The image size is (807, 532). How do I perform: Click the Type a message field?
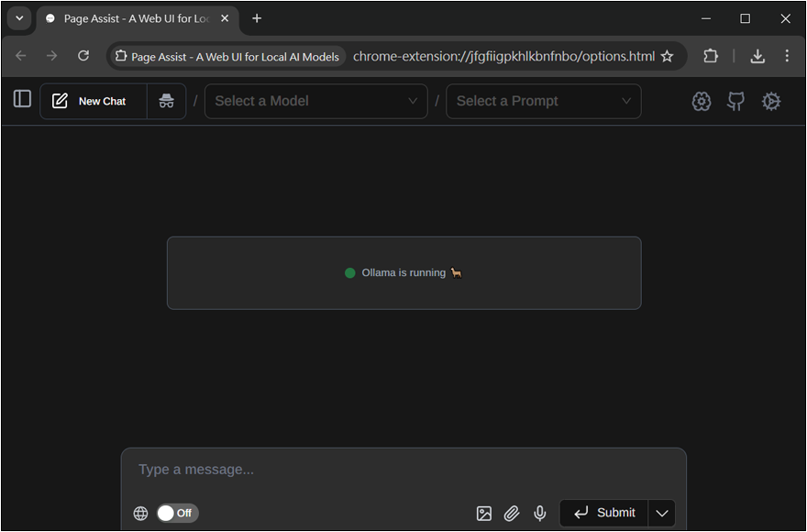click(x=403, y=470)
